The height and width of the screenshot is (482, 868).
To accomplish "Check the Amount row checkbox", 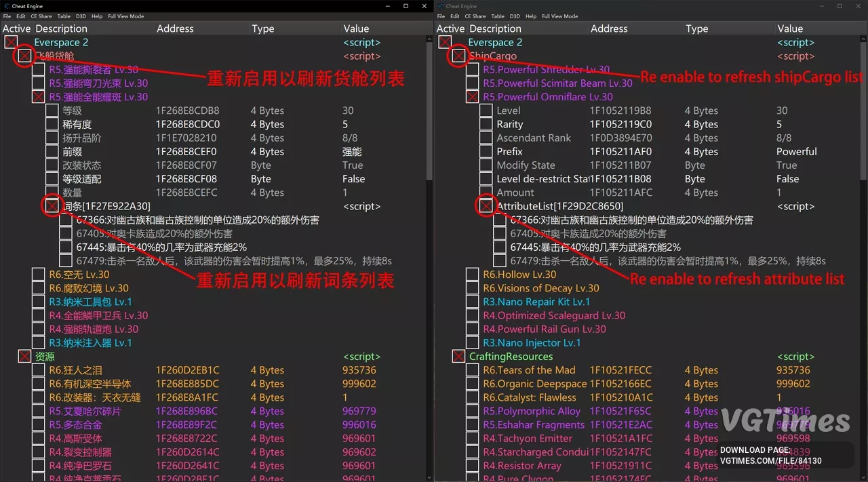I will click(x=486, y=193).
